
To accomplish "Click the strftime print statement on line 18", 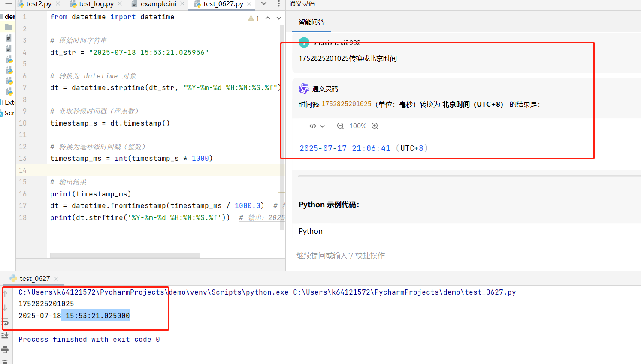I will point(140,217).
